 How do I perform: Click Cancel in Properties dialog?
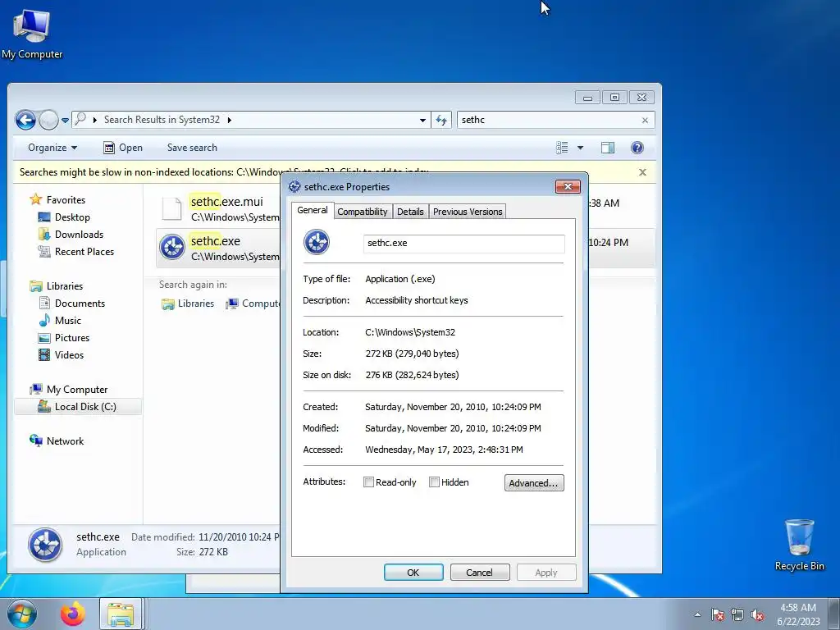click(479, 572)
